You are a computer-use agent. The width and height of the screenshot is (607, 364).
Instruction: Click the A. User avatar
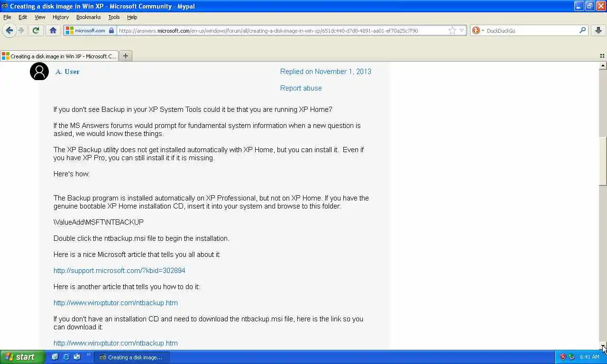pos(39,72)
